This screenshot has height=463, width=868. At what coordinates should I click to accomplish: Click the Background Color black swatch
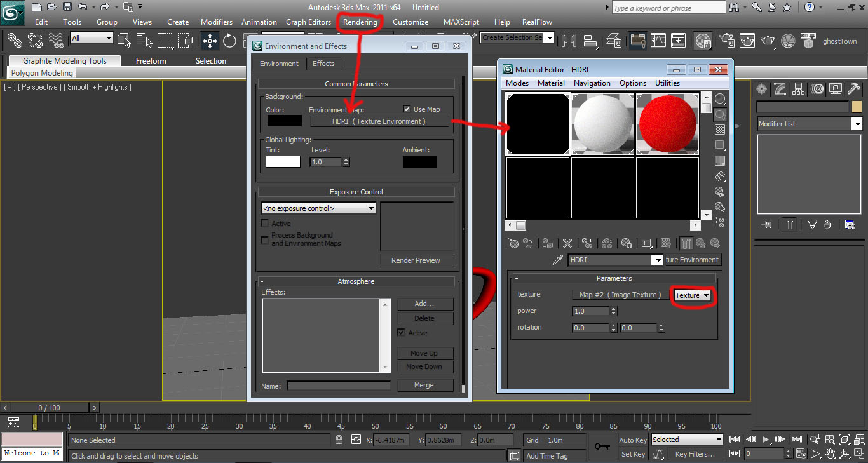coord(284,121)
